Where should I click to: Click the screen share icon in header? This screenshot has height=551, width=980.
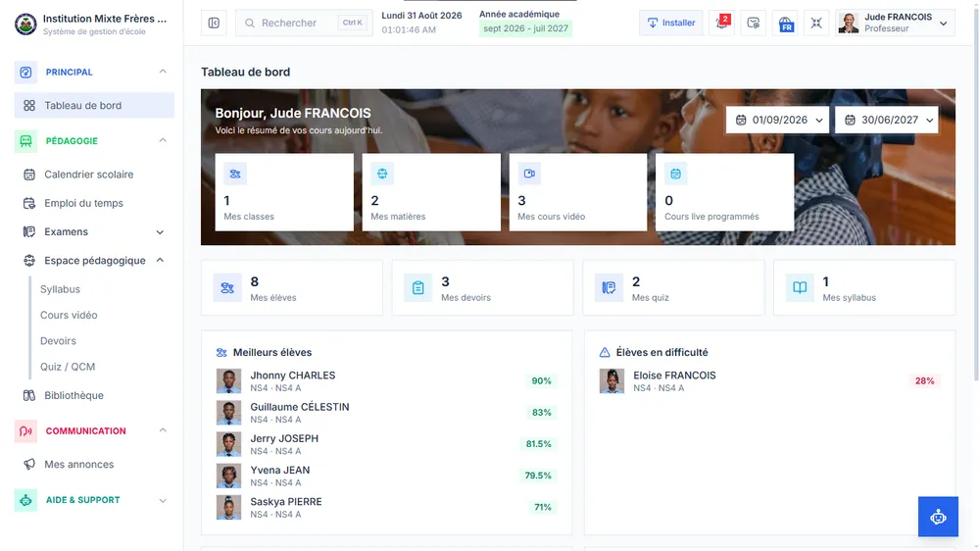point(753,24)
